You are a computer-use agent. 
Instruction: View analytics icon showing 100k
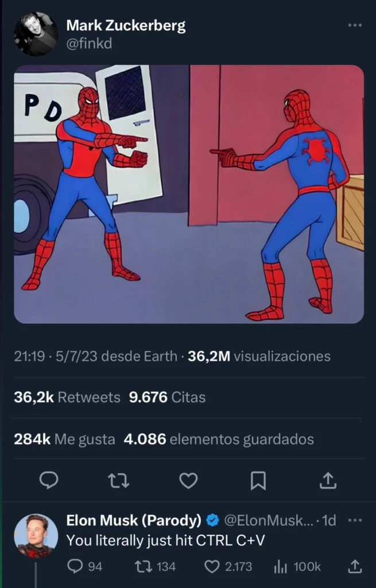[x=297, y=566]
